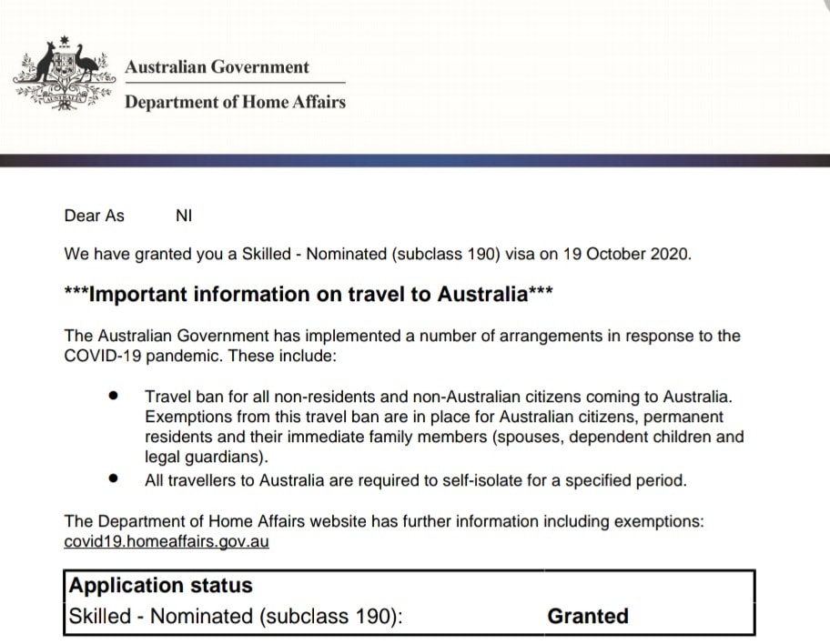
Task: Click the dark blue header divider bar
Action: 415,160
